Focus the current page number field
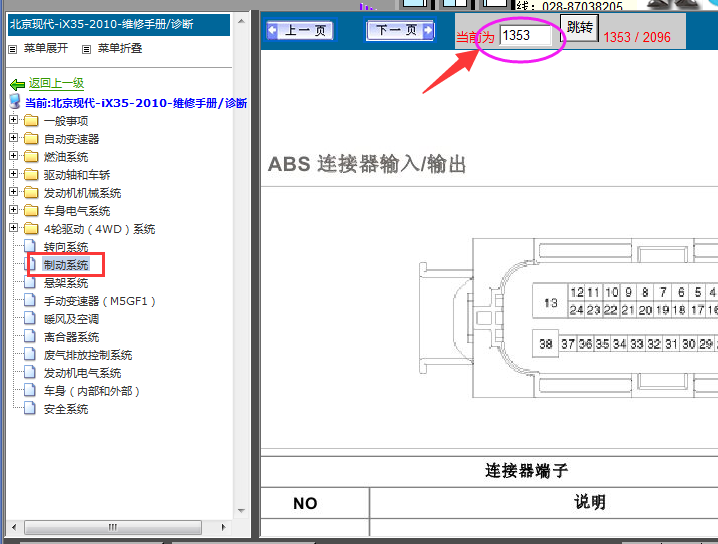Viewport: 718px width, 544px height. pyautogui.click(x=525, y=35)
